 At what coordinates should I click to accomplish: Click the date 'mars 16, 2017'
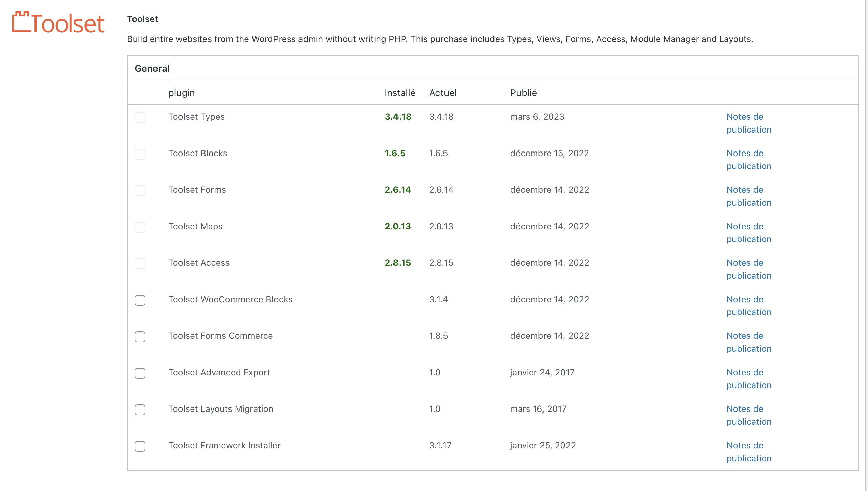(538, 409)
